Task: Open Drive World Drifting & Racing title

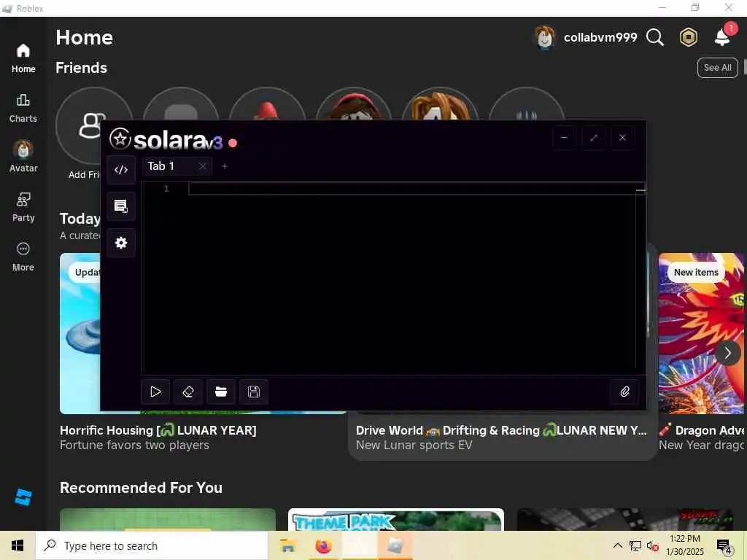Action: pyautogui.click(x=501, y=430)
